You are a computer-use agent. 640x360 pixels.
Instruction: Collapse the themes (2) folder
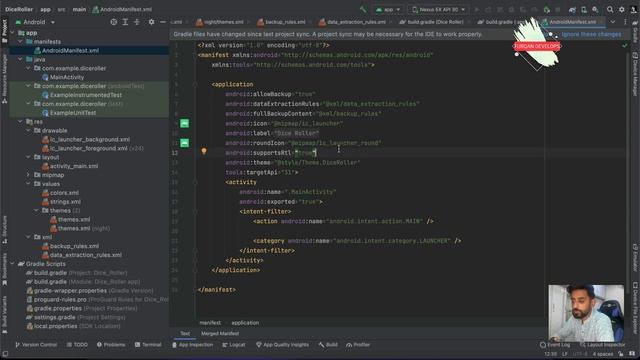(36, 211)
